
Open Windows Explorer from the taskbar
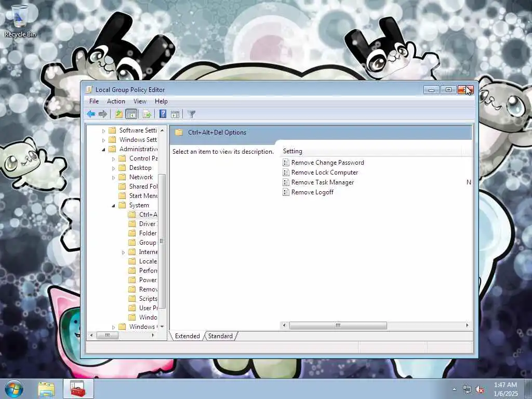coord(46,389)
